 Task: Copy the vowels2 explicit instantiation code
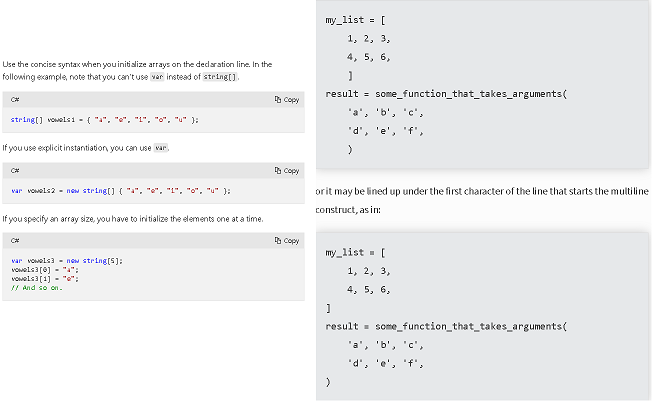286,171
